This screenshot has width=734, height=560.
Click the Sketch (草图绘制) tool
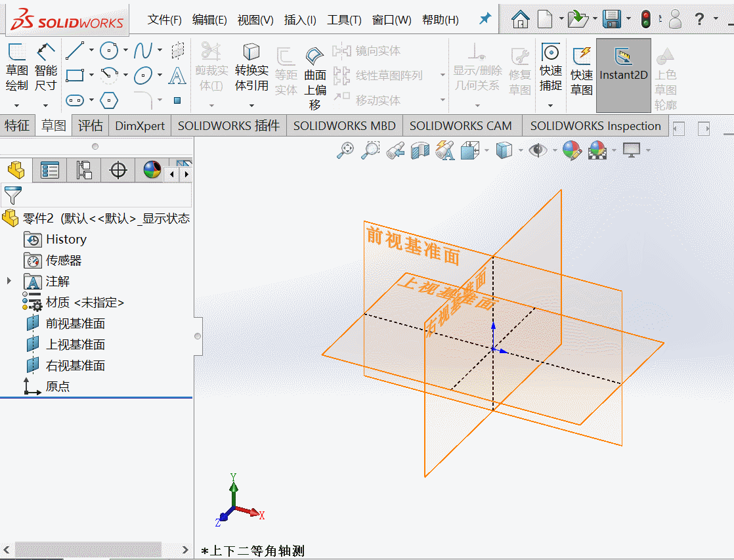click(17, 67)
